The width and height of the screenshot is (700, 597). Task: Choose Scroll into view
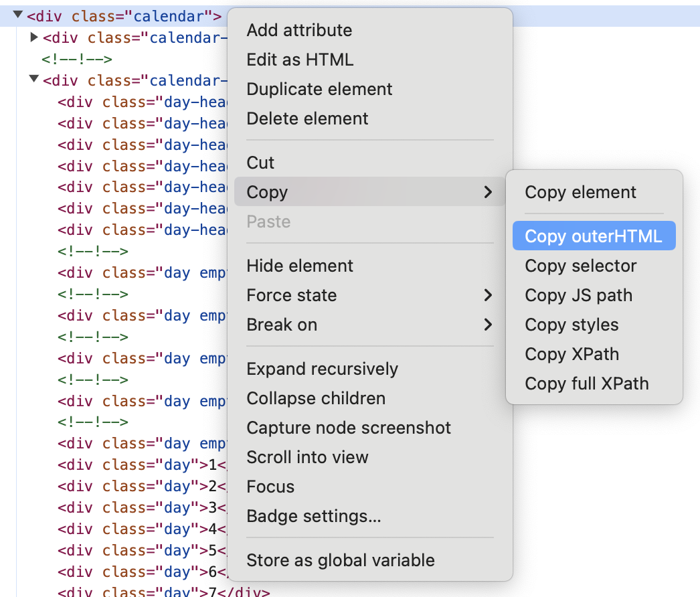pyautogui.click(x=307, y=457)
